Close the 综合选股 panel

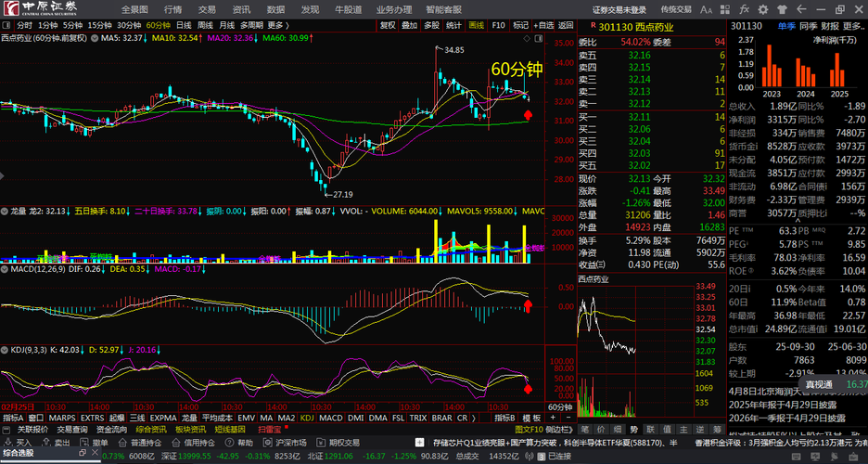[95, 452]
